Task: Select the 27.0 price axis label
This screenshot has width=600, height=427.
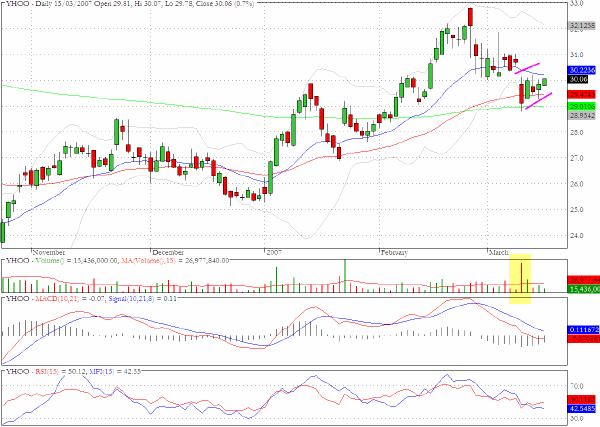Action: coord(577,158)
